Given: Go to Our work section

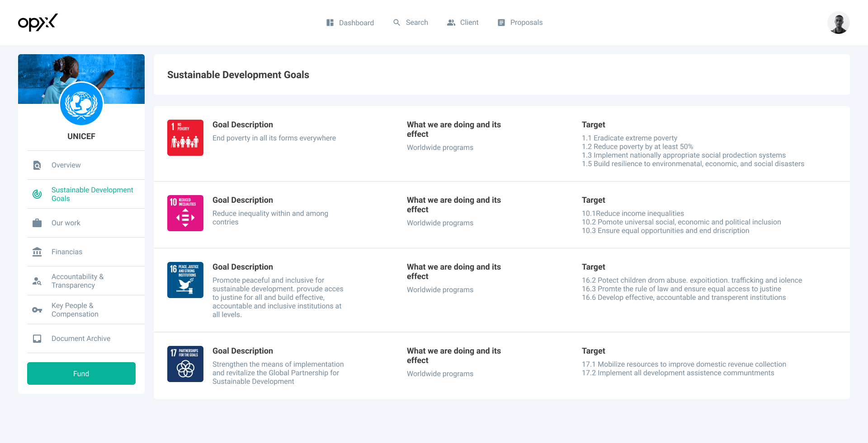Looking at the screenshot, I should pyautogui.click(x=86, y=223).
